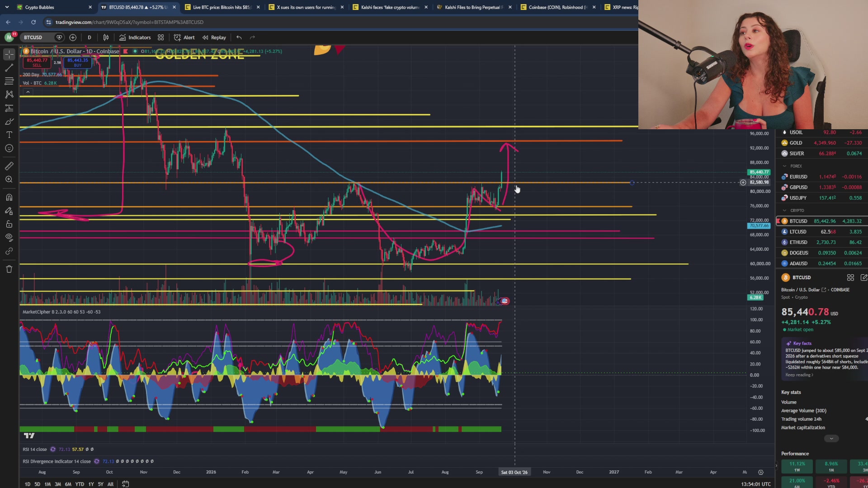868x488 pixels.
Task: Toggle magnet mode for drawings
Action: [x=9, y=197]
